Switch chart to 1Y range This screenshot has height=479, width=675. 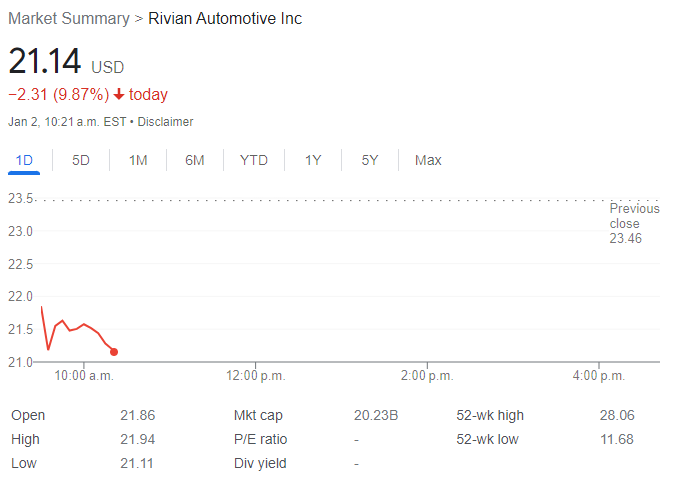tap(313, 160)
